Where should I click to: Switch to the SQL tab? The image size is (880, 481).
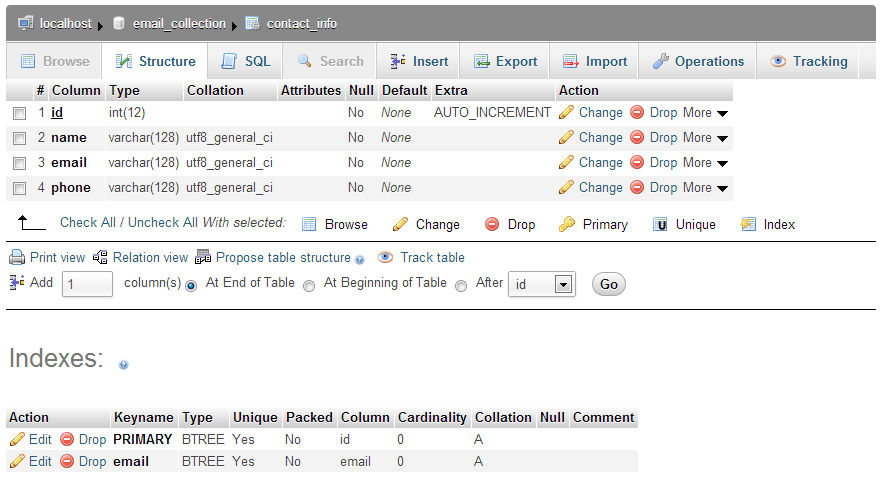pos(246,61)
